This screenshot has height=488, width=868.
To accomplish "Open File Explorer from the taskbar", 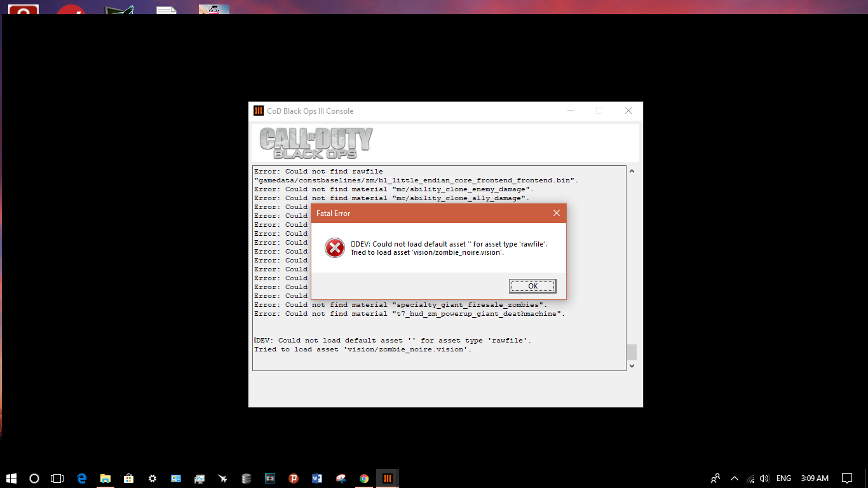I will point(105,478).
